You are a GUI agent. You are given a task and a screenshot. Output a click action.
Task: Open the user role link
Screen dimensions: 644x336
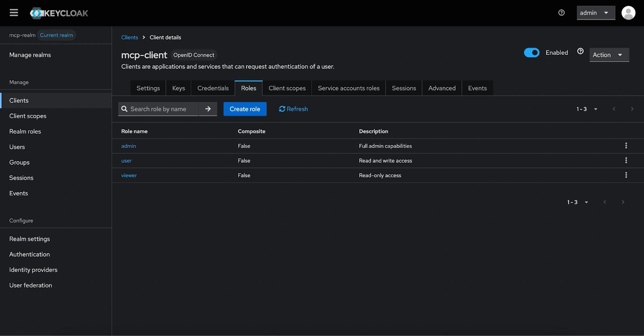click(x=126, y=161)
